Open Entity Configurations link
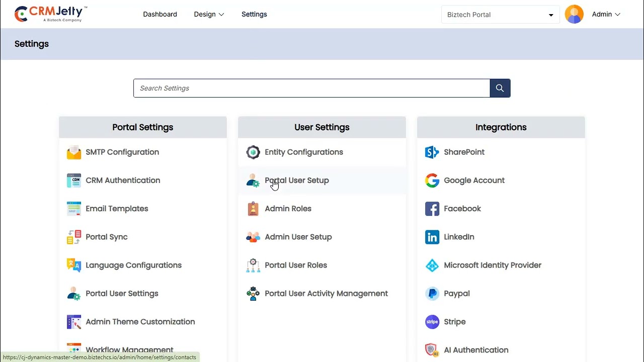Screen dimensions: 644x362 [x=303, y=152]
